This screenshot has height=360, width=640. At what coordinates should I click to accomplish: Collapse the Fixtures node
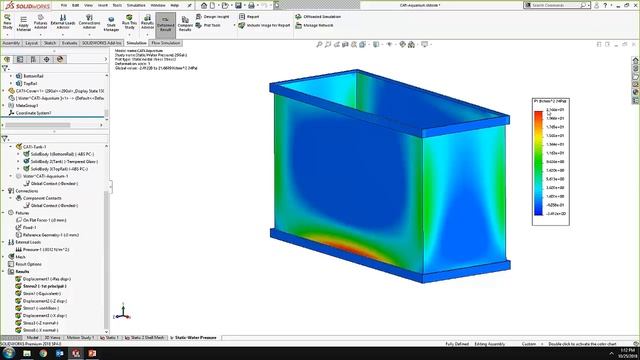click(x=4, y=213)
